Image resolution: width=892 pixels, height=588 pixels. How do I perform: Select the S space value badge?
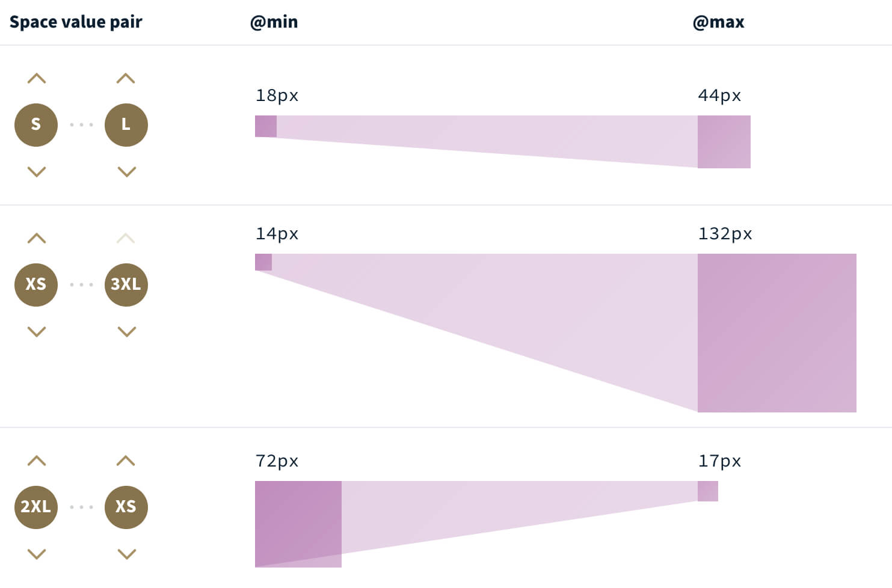(36, 125)
